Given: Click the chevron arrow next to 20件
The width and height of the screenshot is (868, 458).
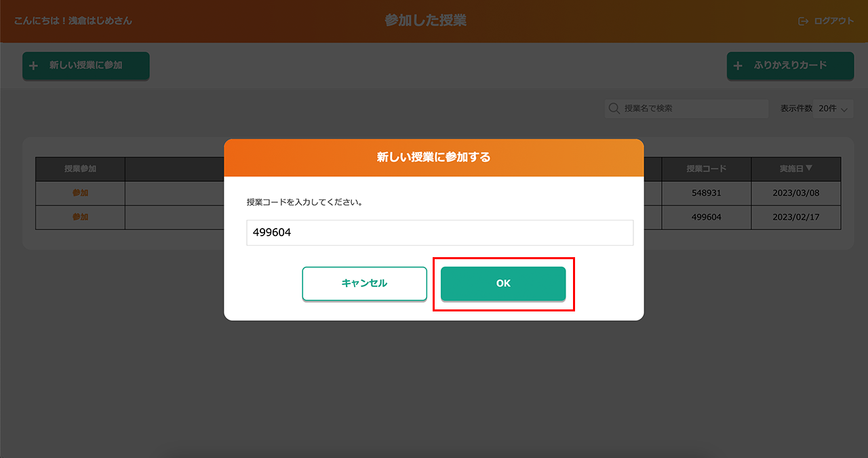Looking at the screenshot, I should [x=844, y=109].
